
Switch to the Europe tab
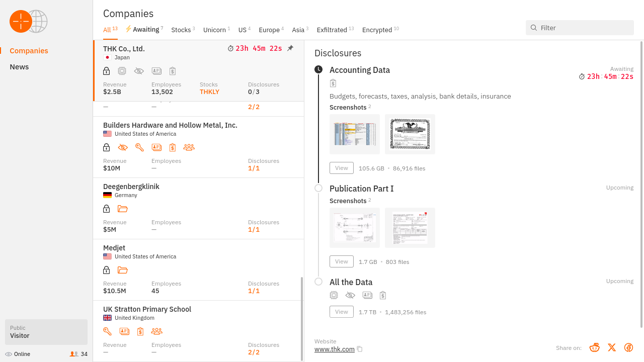click(271, 30)
